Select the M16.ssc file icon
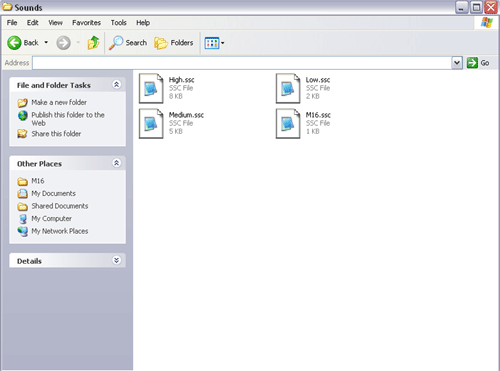 point(288,123)
